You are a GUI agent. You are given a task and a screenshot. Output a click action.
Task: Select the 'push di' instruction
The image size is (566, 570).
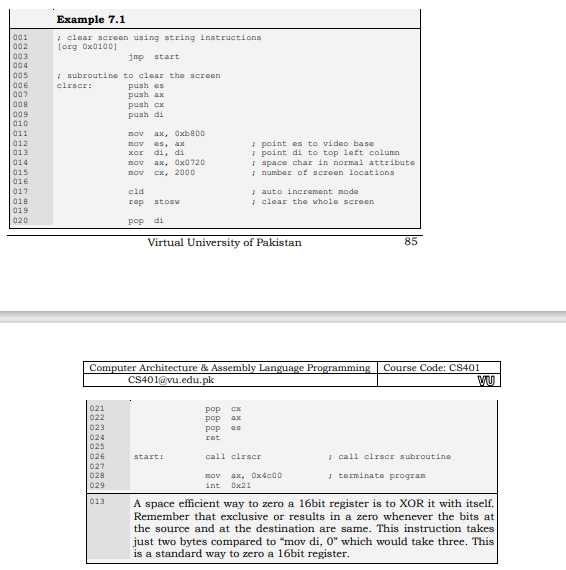point(146,115)
